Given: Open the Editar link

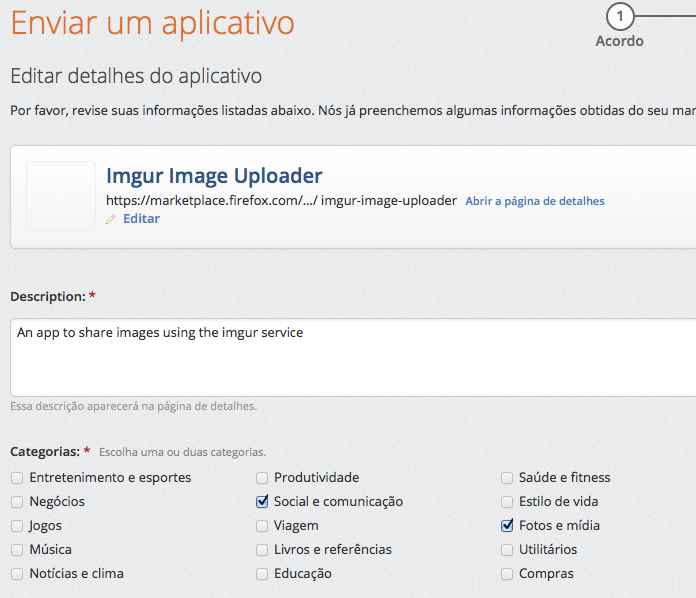Looking at the screenshot, I should pyautogui.click(x=141, y=219).
